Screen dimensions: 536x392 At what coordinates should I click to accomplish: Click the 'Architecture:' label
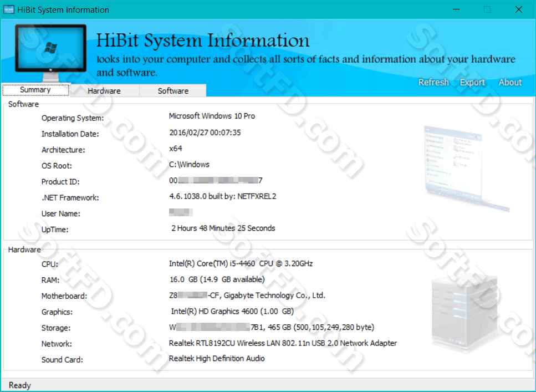pyautogui.click(x=63, y=150)
